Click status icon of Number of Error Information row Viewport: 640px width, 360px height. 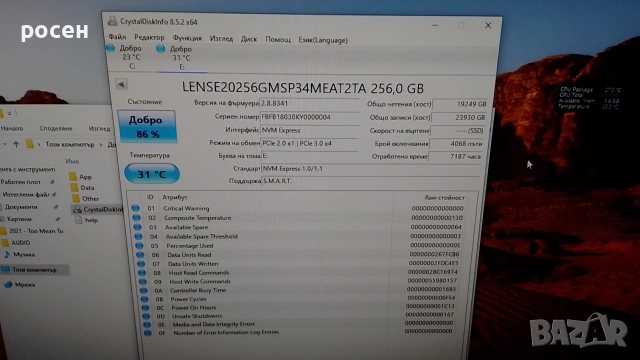tap(147, 333)
